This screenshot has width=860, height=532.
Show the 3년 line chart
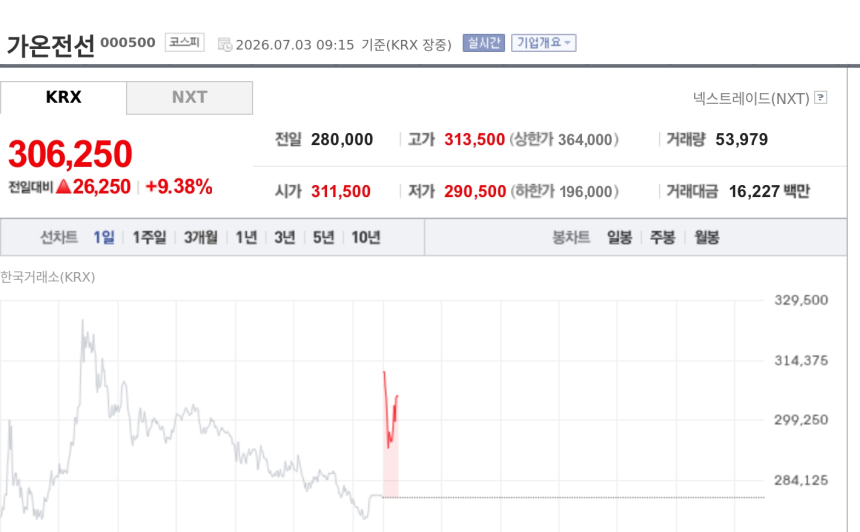(x=285, y=237)
